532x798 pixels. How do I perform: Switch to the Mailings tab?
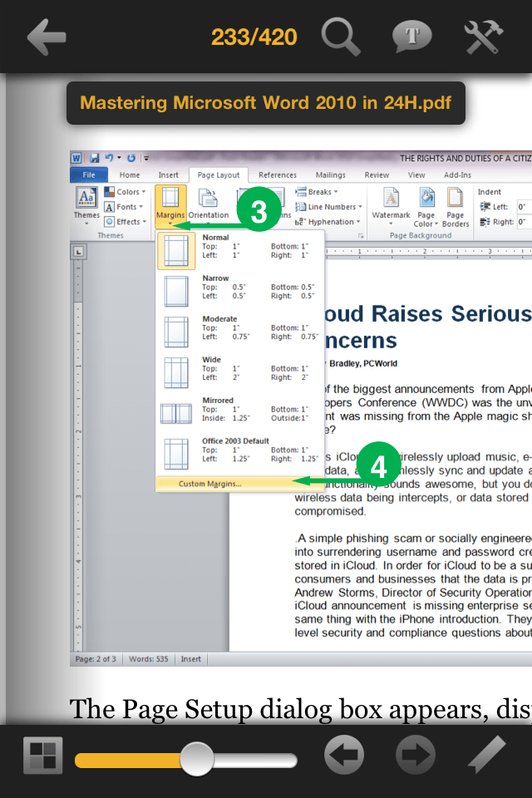pos(330,175)
